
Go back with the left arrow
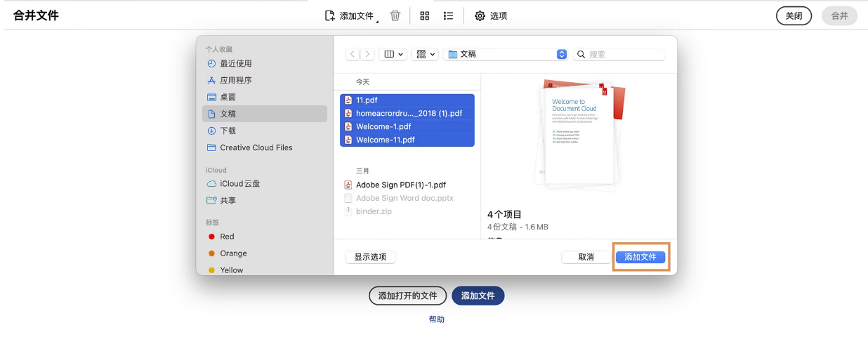click(x=353, y=54)
